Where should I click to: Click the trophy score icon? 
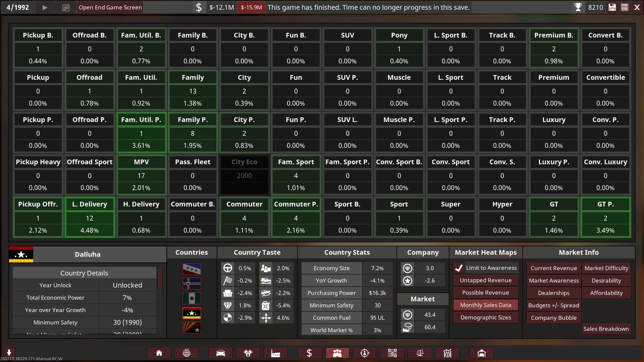578,7
